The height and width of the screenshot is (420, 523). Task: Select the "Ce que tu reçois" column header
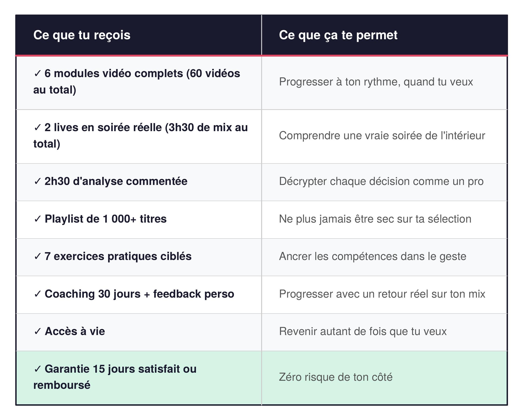(x=82, y=35)
